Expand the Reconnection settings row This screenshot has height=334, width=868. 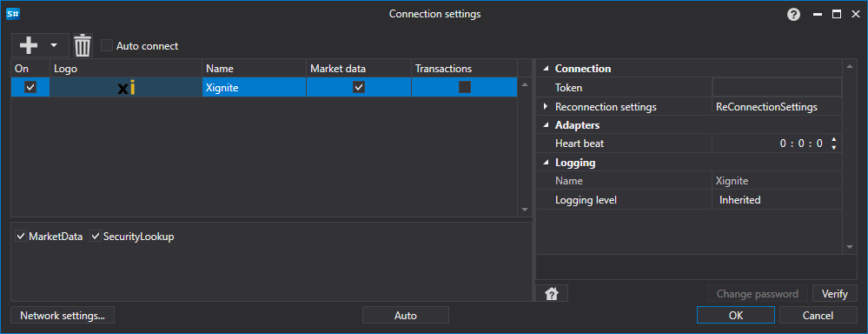tap(546, 106)
